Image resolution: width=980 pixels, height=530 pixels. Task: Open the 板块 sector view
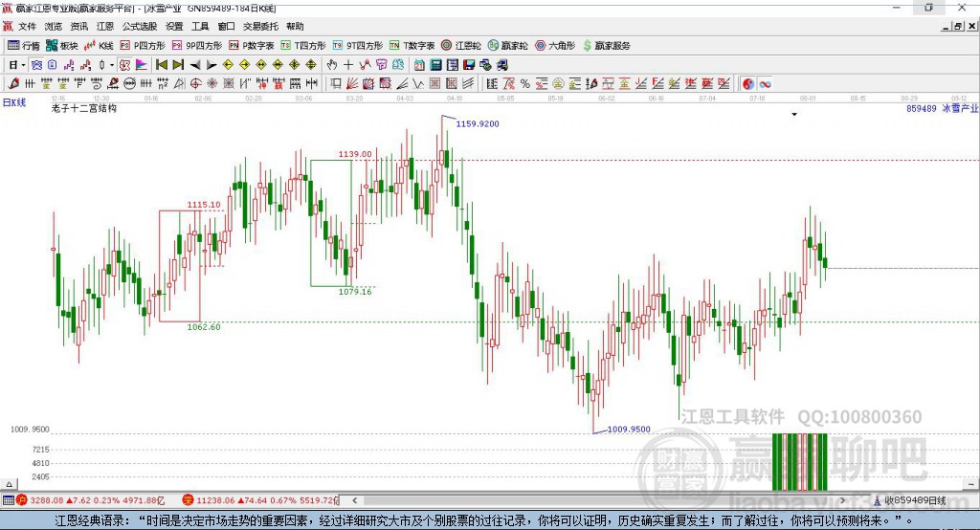point(61,46)
